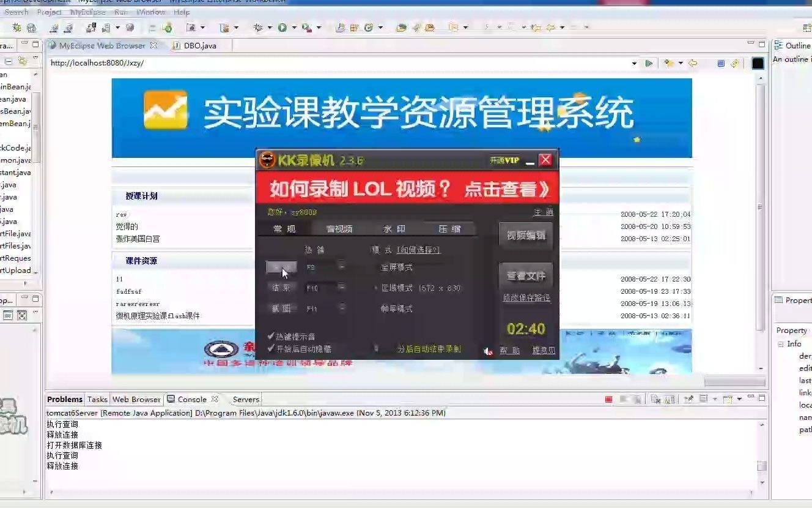The width and height of the screenshot is (812, 508).
Task: Toggle the 热键提示音 checkbox
Action: [269, 336]
